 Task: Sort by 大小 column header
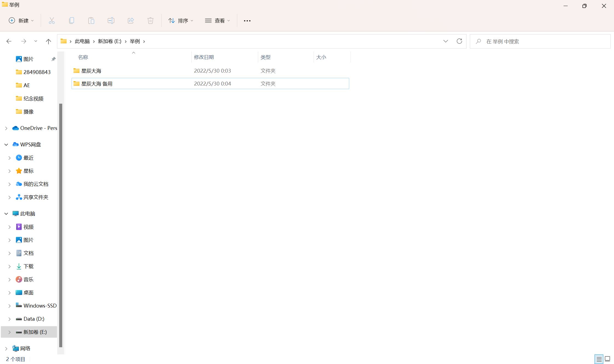tap(321, 57)
